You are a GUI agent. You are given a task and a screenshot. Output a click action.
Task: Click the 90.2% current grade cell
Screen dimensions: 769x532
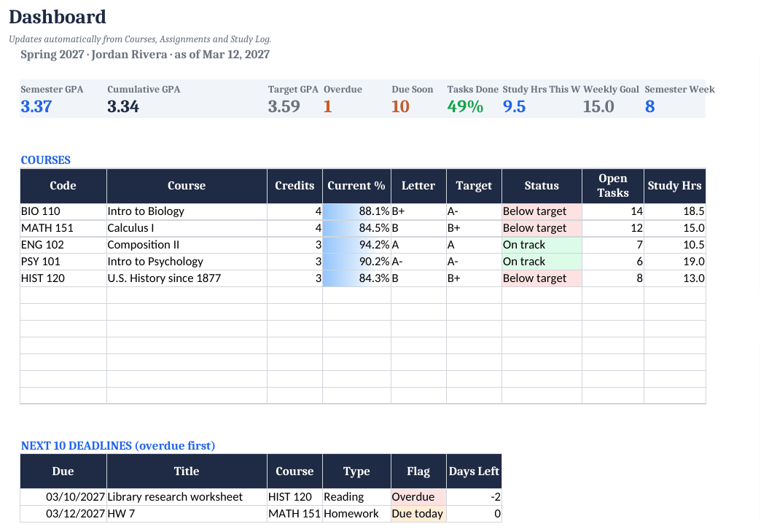356,262
